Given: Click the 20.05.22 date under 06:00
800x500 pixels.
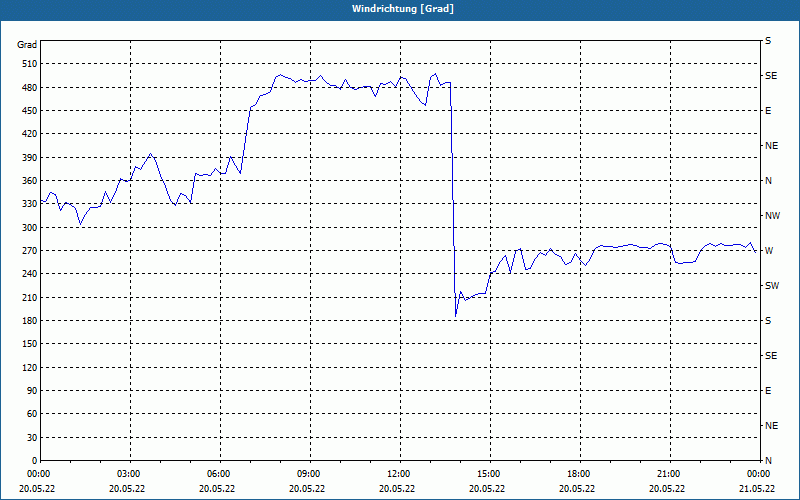Looking at the screenshot, I should 217,489.
